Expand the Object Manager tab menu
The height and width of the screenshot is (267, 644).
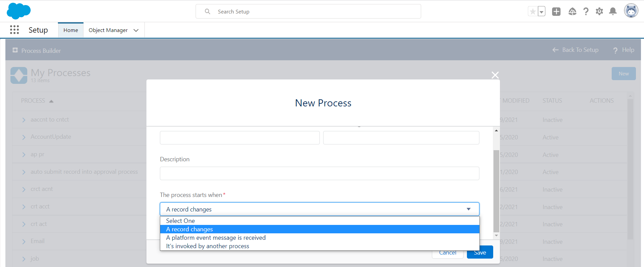[x=136, y=30]
